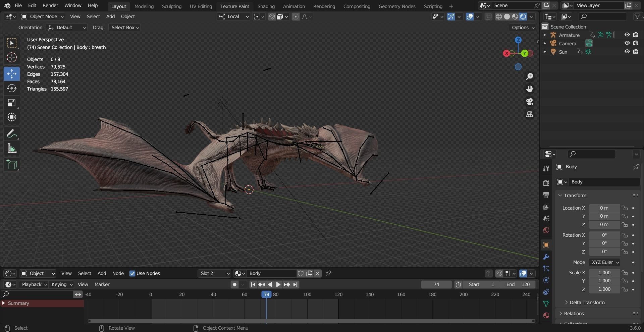The image size is (644, 332).
Task: Open the Slot 2 material slot dropdown
Action: pyautogui.click(x=215, y=273)
